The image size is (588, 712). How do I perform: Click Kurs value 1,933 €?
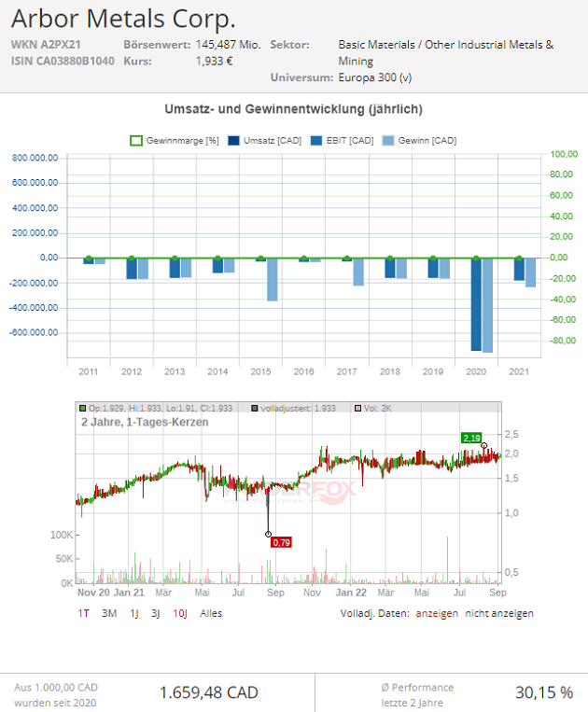point(215,61)
